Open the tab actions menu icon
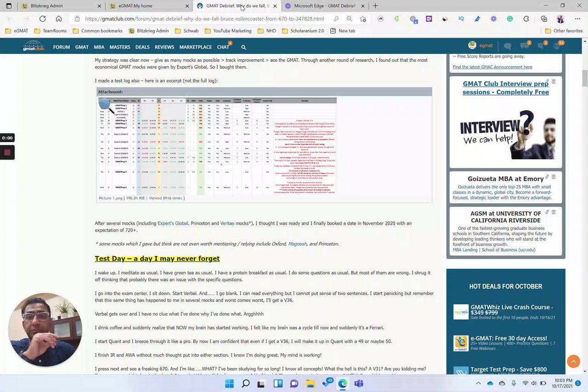This screenshot has height=392, width=588. (x=9, y=6)
